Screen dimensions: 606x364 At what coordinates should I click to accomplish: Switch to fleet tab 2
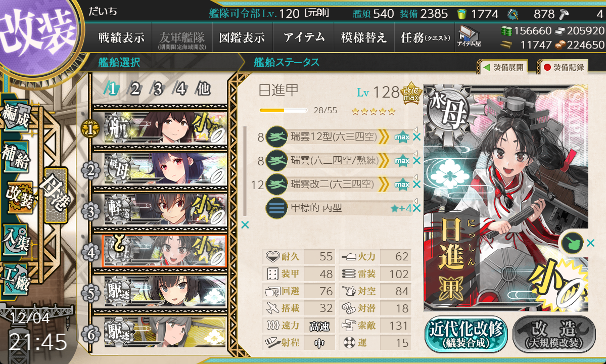135,89
